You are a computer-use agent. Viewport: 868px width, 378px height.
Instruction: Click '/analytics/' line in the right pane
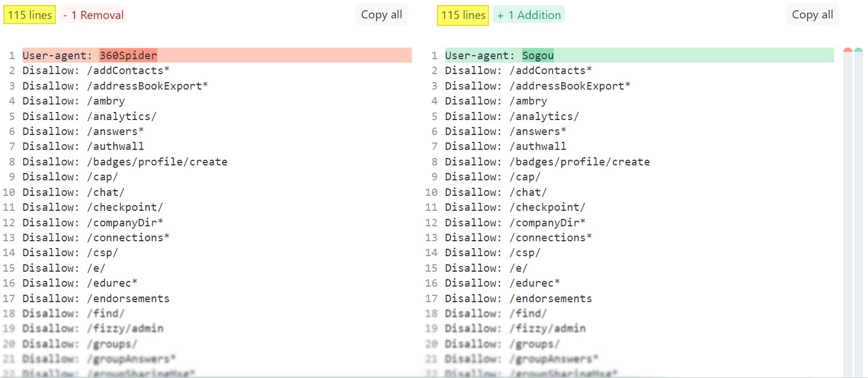pos(512,116)
